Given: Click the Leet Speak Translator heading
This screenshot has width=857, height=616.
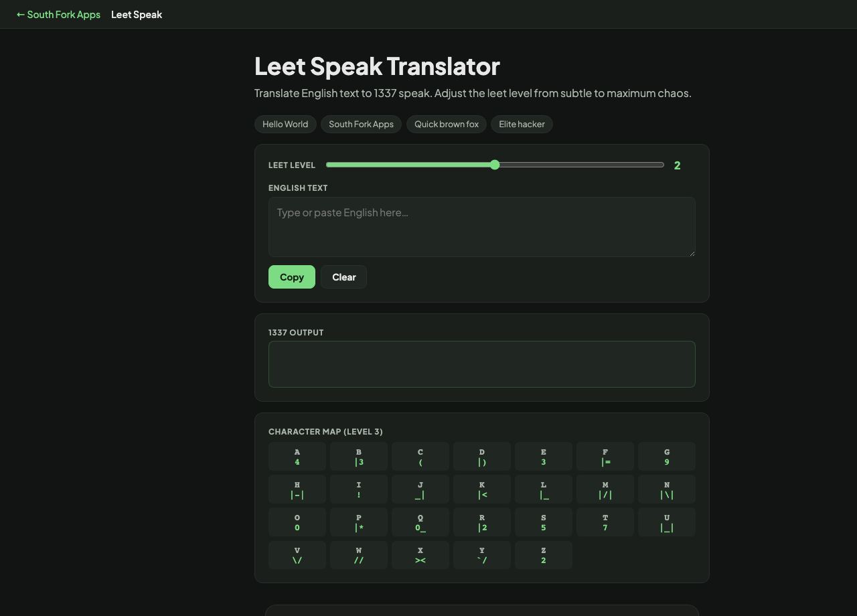Looking at the screenshot, I should click(377, 66).
